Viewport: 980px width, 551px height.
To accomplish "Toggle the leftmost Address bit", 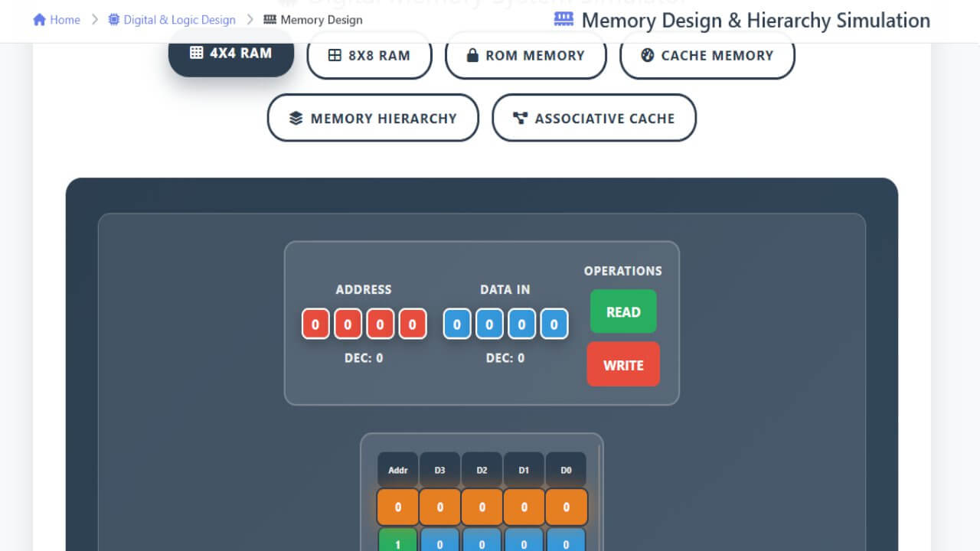I will 315,323.
